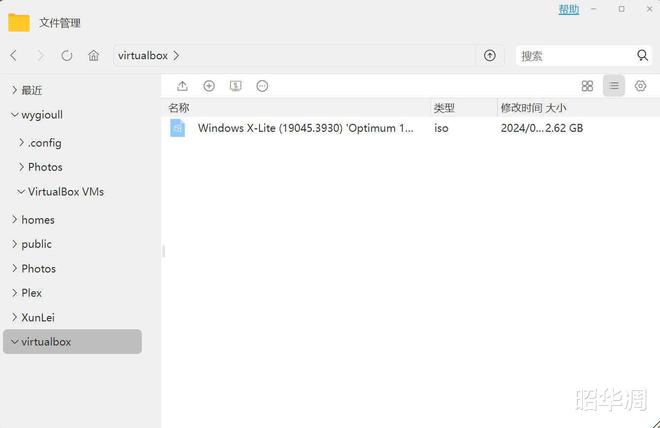Viewport: 660px width, 428px height.
Task: Click the forward navigation arrow
Action: (x=40, y=55)
